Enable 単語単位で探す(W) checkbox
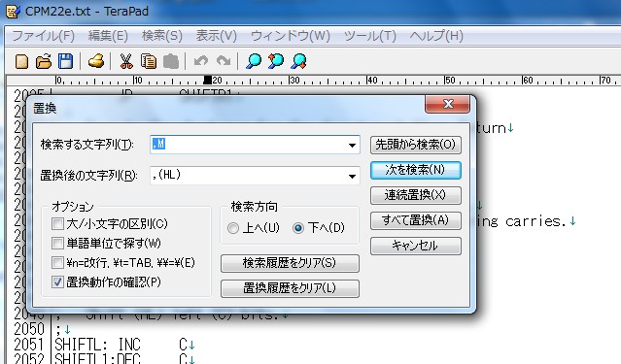Viewport: 621px width, 364px height. [x=57, y=244]
